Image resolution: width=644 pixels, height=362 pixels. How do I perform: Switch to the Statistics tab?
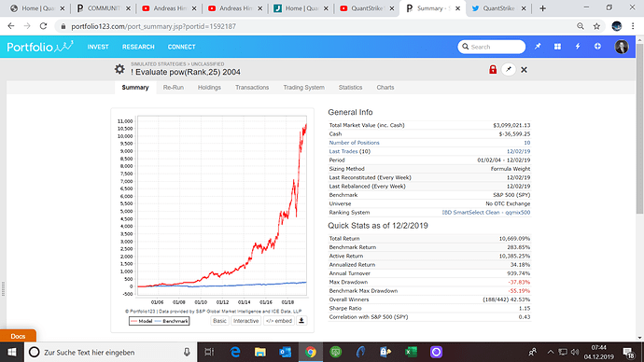(x=350, y=88)
